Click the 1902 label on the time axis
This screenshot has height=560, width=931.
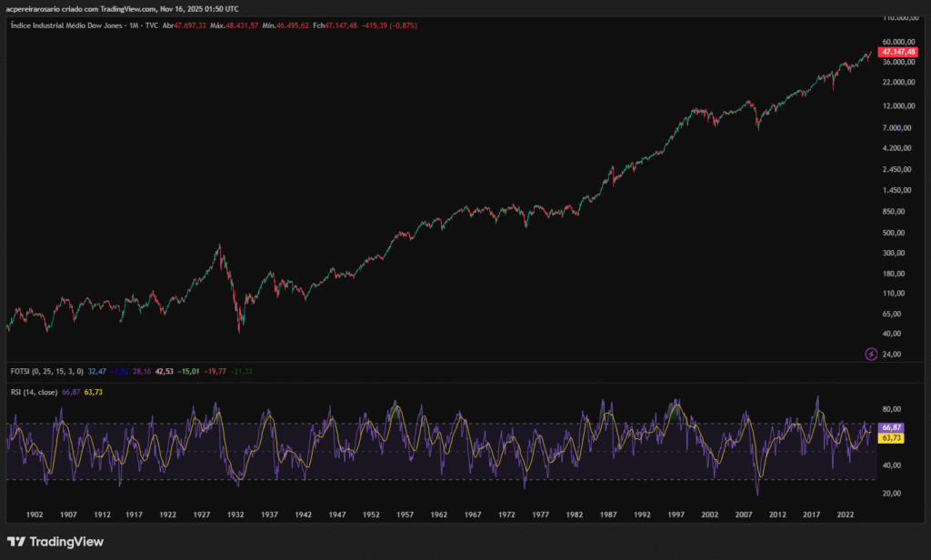[x=35, y=515]
